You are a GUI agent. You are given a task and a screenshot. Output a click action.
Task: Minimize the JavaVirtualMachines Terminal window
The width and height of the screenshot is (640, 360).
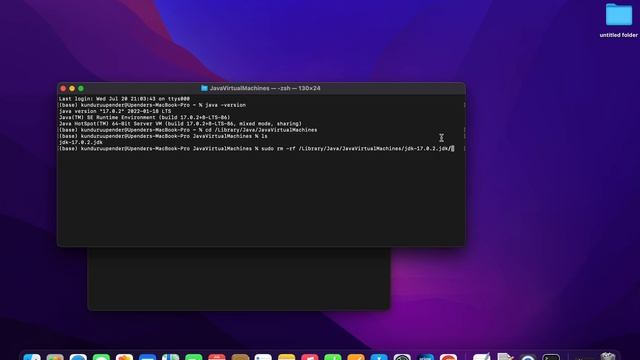coord(72,88)
